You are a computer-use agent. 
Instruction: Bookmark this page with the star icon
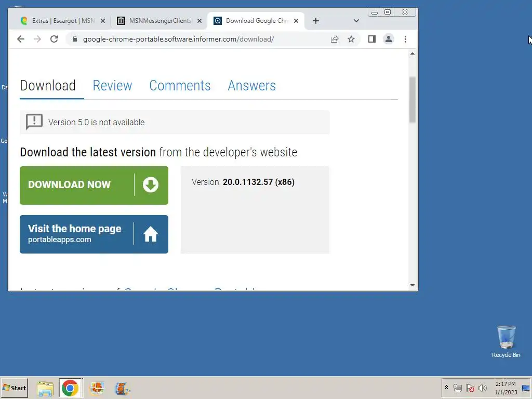point(351,39)
